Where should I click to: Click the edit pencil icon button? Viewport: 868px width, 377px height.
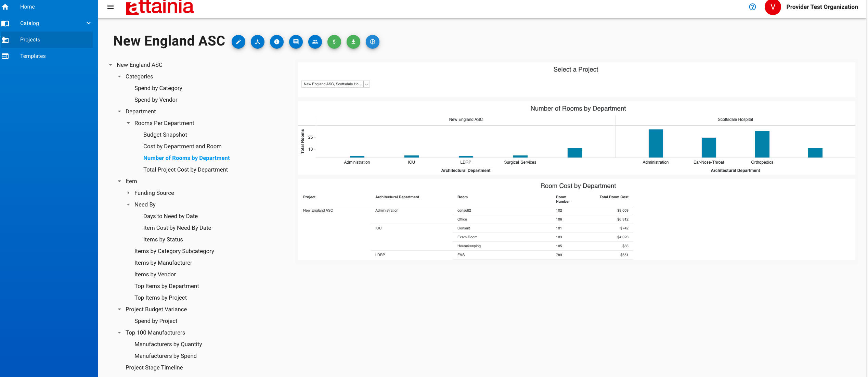tap(238, 42)
